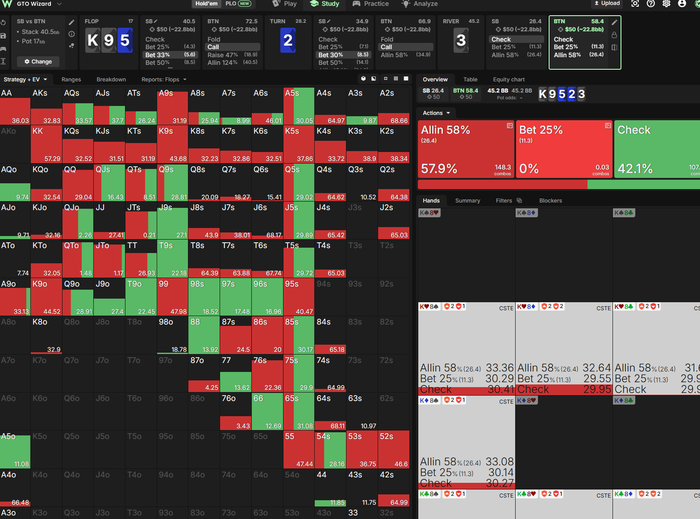Select the smallest matrix cell size square
The image size is (700, 519).
[x=385, y=79]
